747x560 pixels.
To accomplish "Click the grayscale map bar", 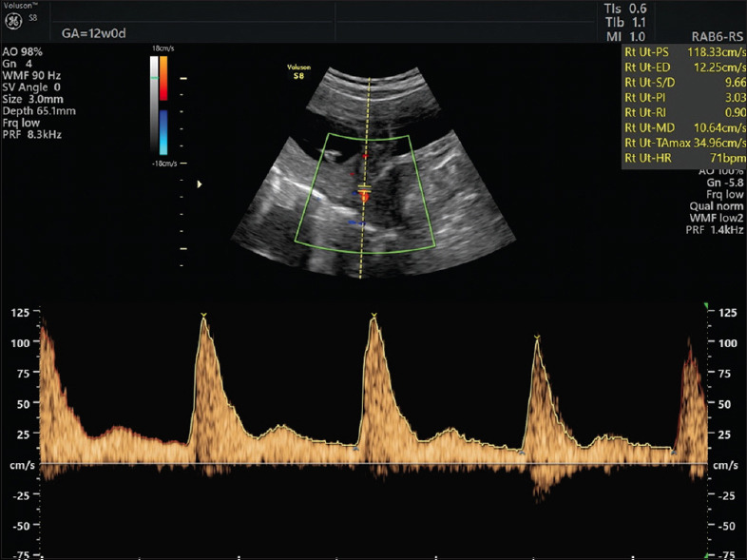I will click(152, 105).
